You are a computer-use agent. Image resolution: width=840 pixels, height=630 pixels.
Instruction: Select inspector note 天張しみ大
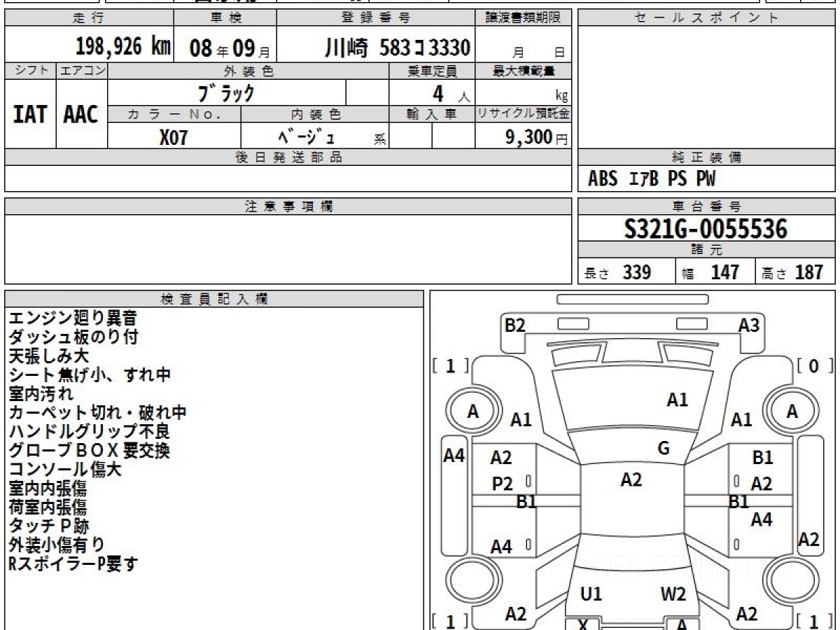48,356
